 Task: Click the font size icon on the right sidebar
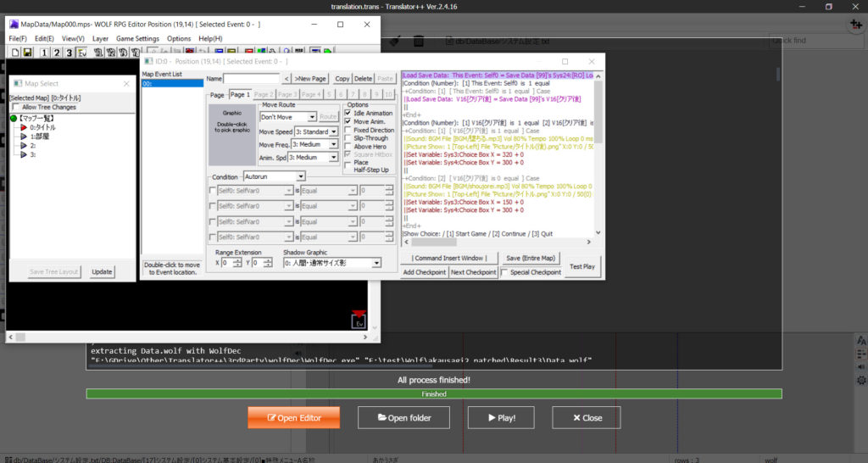[861, 341]
